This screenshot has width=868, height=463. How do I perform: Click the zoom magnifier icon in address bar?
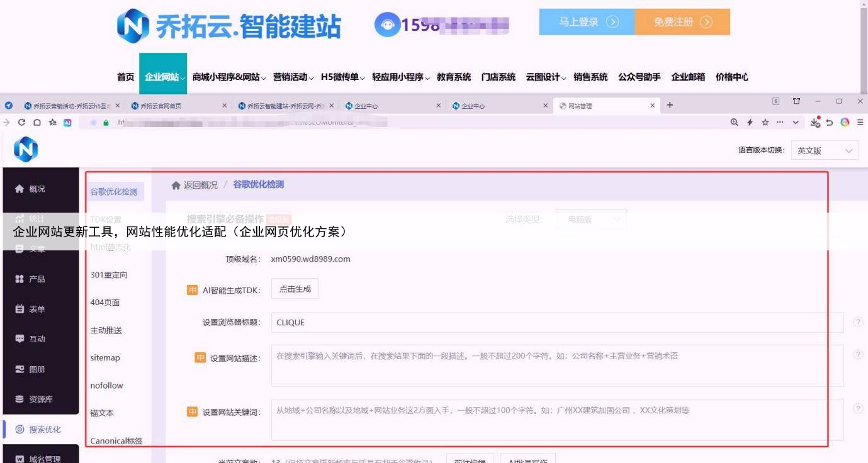coord(734,123)
